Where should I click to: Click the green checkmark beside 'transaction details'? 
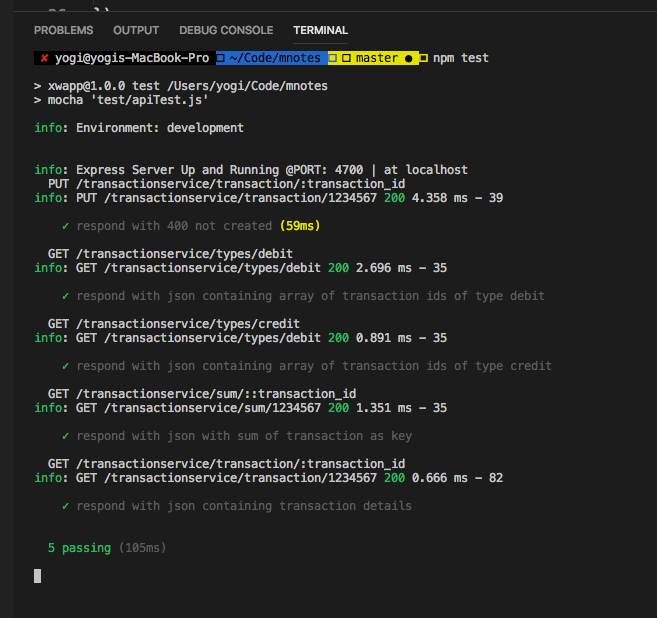pos(65,506)
